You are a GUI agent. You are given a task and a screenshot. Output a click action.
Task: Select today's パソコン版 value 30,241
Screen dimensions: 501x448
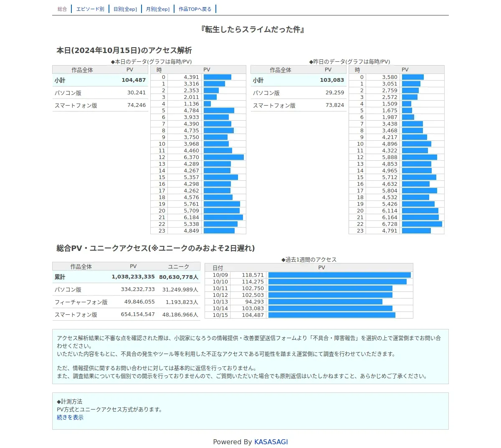[x=137, y=93]
